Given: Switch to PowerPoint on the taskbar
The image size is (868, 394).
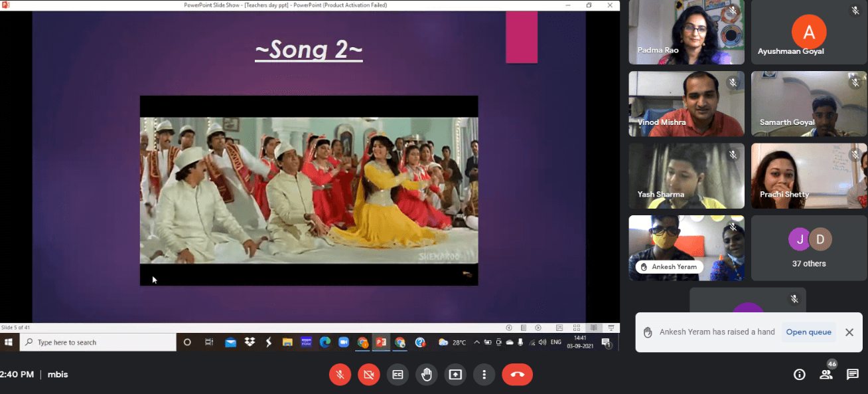Looking at the screenshot, I should coord(381,342).
